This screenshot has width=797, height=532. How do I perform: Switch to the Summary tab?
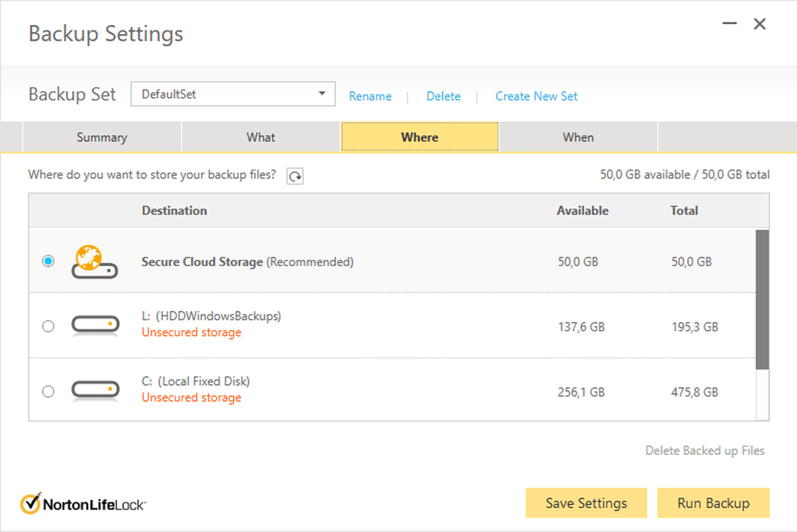pyautogui.click(x=102, y=138)
